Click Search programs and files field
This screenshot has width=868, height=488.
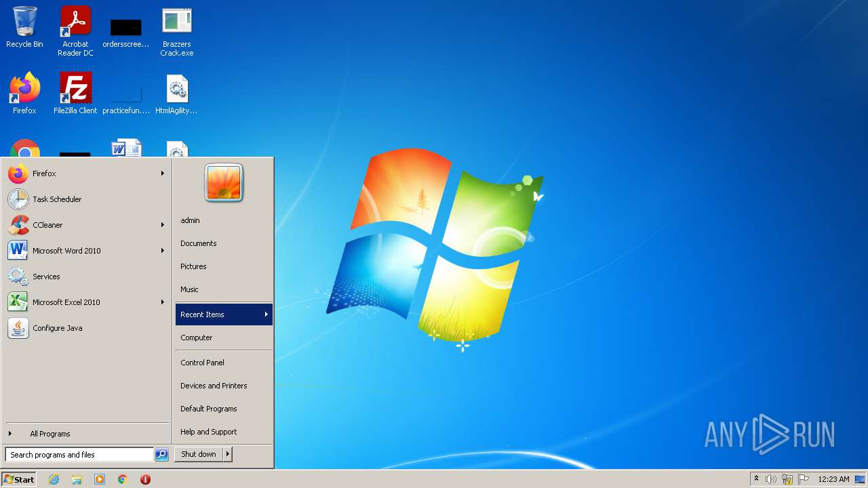[79, 455]
